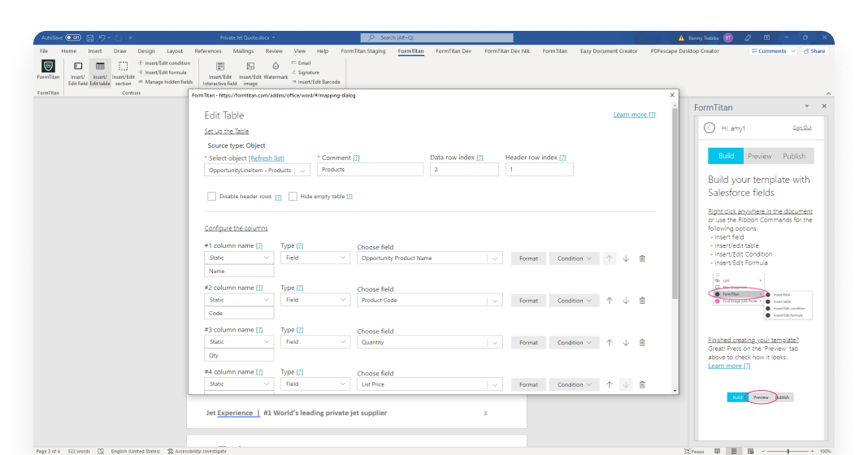
Task: Enable the Hide empty table checkbox
Action: tap(293, 197)
